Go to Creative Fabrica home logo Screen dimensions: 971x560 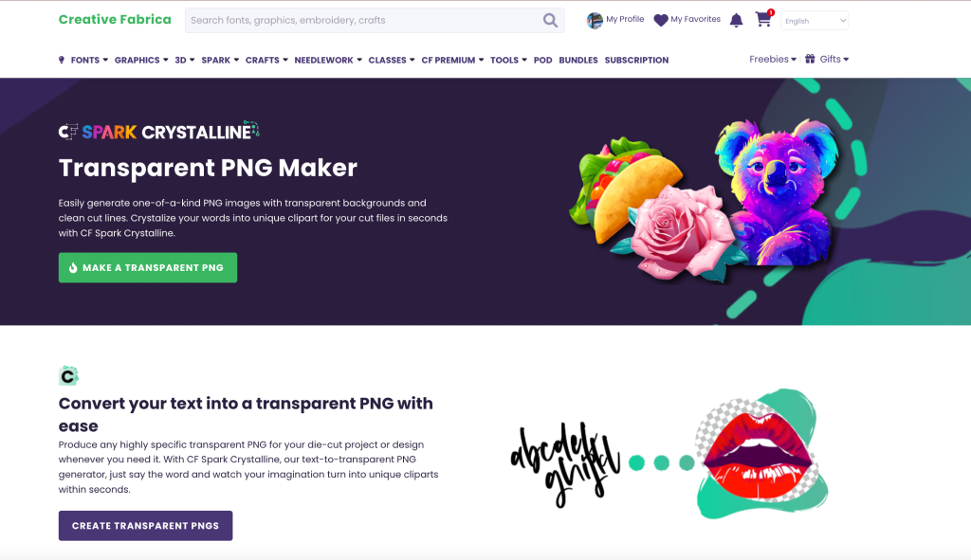coord(115,19)
